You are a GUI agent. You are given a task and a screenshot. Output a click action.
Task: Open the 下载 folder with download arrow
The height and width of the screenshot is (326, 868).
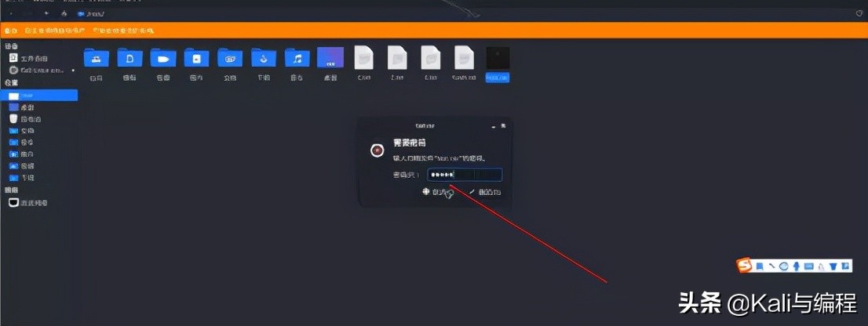(264, 65)
